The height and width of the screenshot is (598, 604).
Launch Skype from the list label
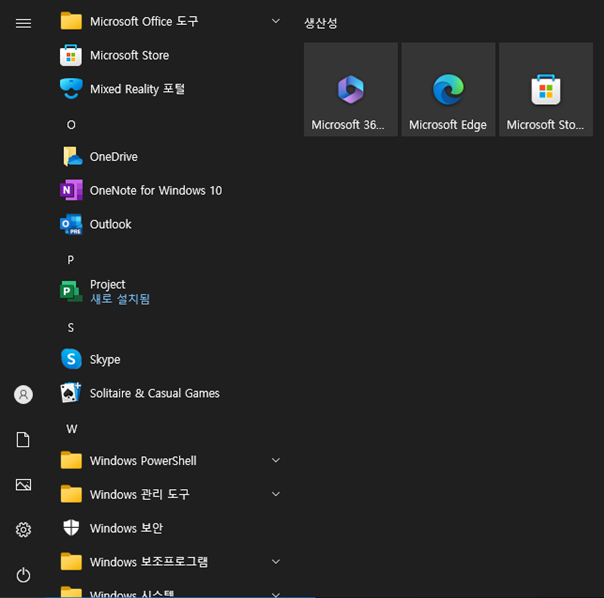105,360
